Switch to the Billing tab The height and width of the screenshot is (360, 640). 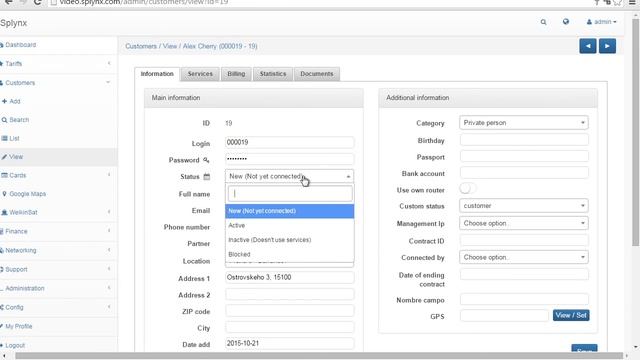pos(236,74)
